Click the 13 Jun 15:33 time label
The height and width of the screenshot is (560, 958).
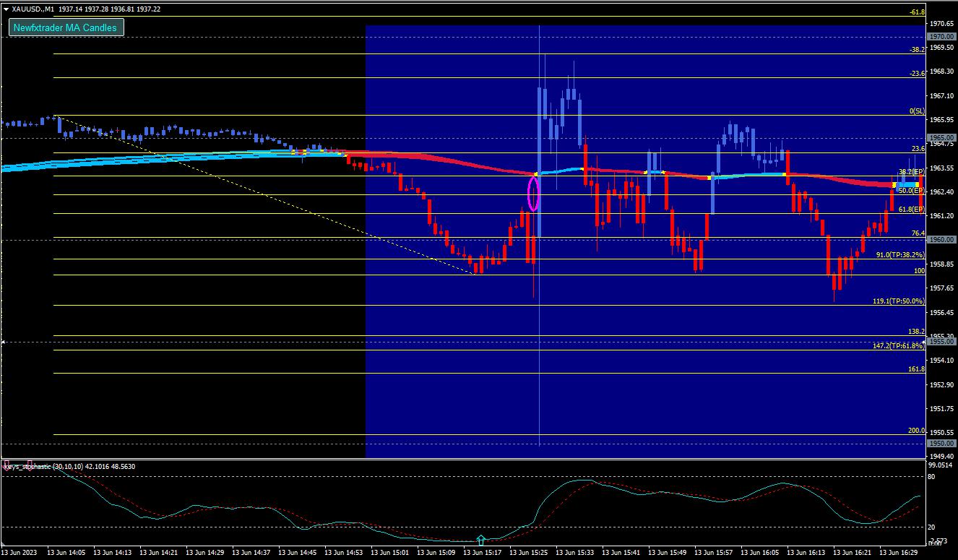[x=575, y=553]
